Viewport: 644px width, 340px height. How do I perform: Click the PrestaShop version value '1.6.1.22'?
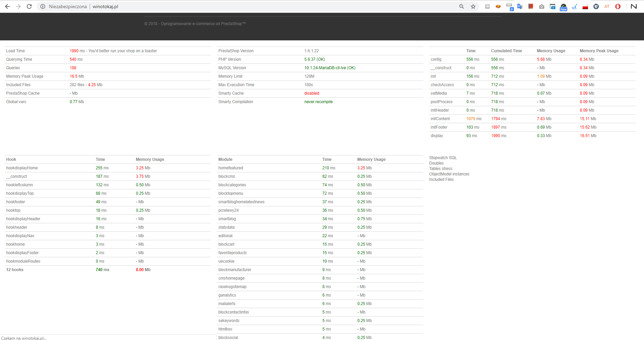(311, 51)
